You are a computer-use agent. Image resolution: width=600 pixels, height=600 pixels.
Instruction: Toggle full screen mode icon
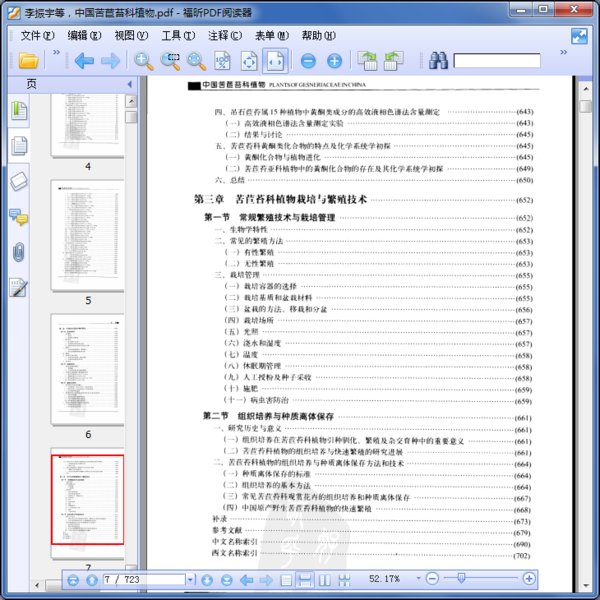[579, 36]
